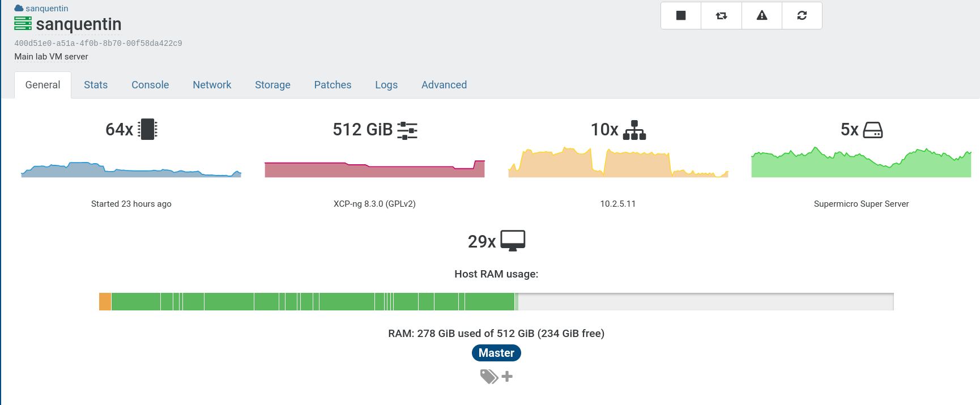The image size is (980, 405).
Task: Open the sanquentin pool breadcrumb link
Action: tap(46, 8)
